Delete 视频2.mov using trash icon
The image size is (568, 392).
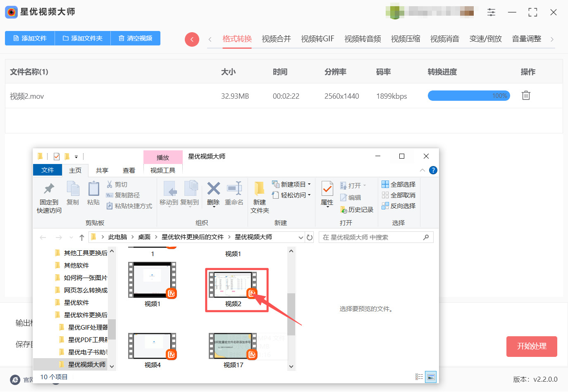coord(525,96)
